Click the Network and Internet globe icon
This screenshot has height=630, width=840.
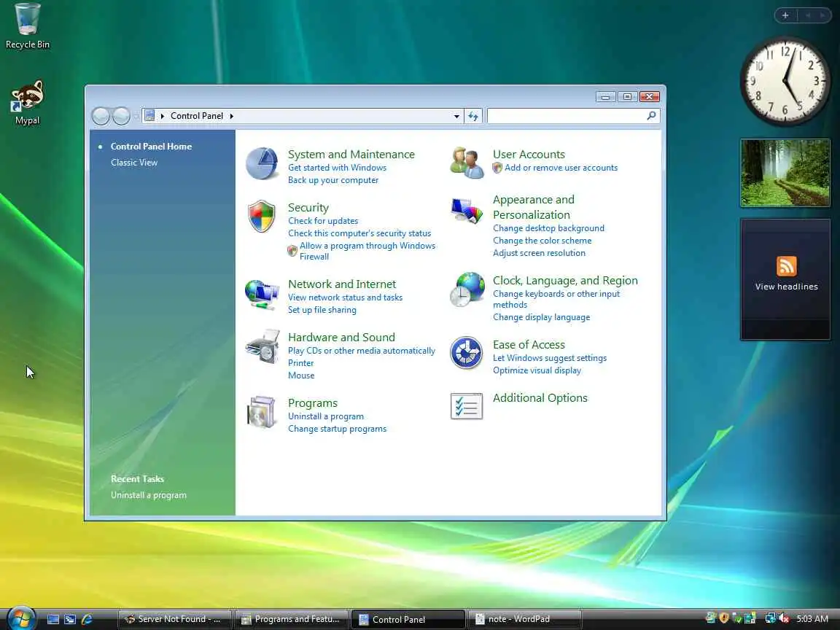point(262,294)
